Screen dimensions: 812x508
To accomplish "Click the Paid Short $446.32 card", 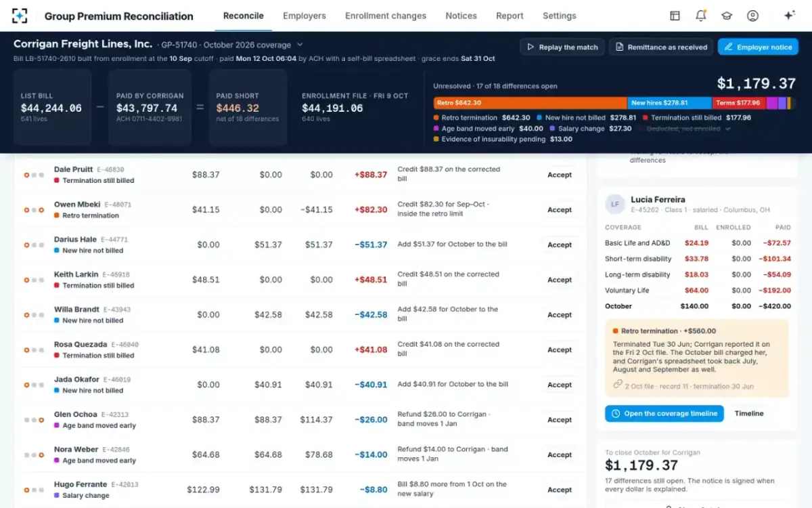I will [x=248, y=107].
